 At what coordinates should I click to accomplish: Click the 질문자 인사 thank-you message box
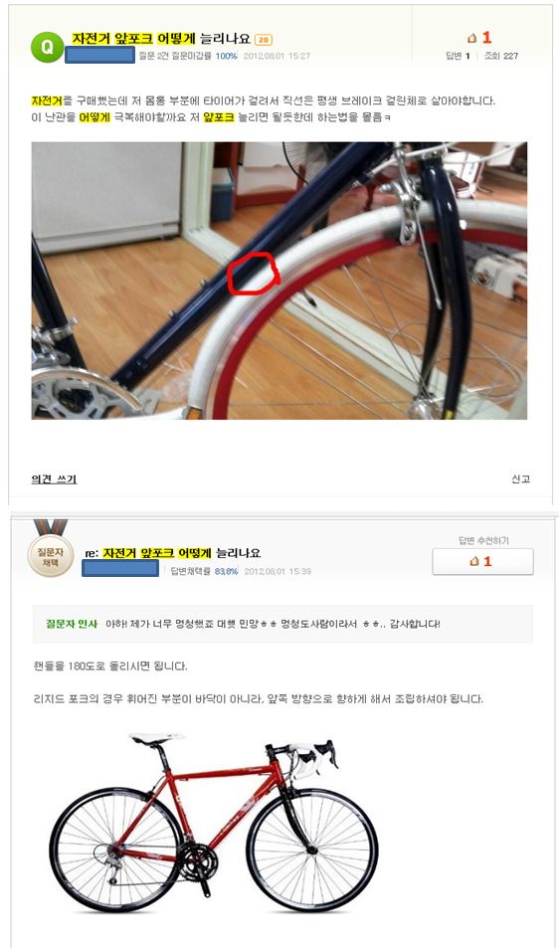[282, 624]
